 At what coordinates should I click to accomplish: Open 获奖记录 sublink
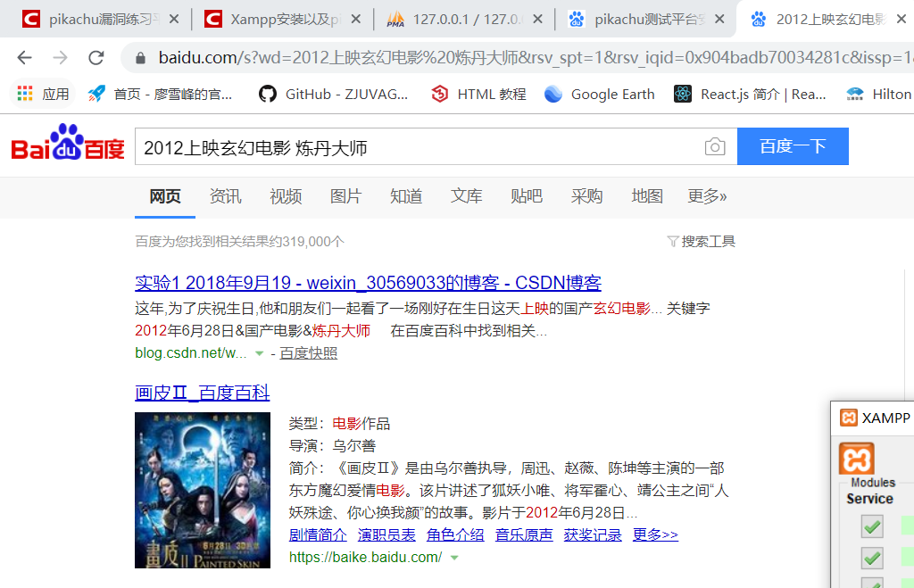593,534
